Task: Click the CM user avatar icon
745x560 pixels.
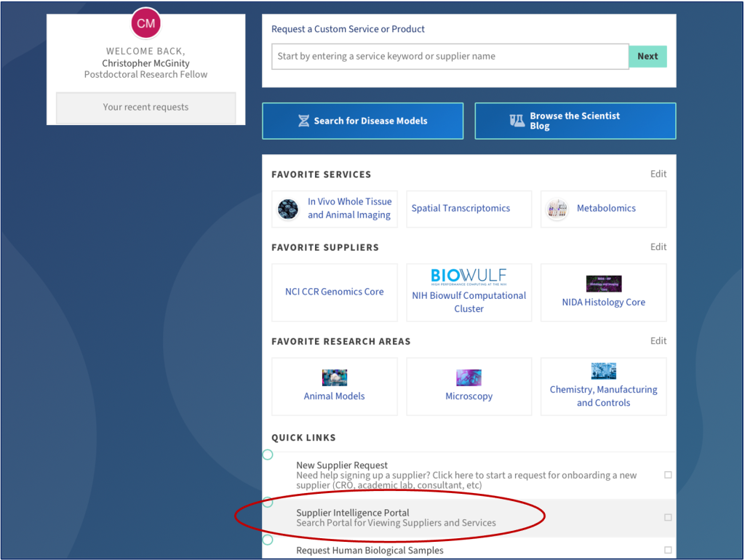Action: pyautogui.click(x=146, y=23)
